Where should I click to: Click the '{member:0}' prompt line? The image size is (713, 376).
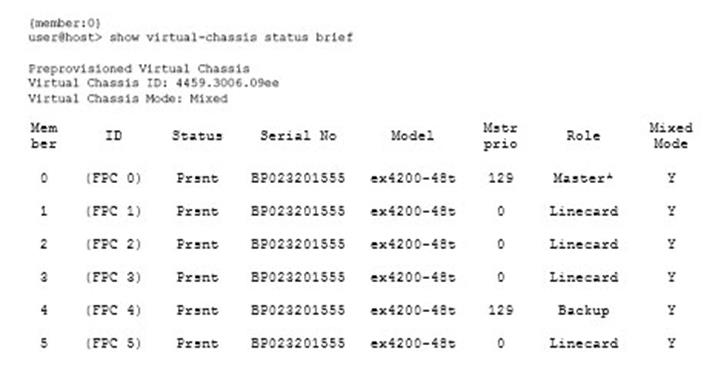tap(65, 23)
